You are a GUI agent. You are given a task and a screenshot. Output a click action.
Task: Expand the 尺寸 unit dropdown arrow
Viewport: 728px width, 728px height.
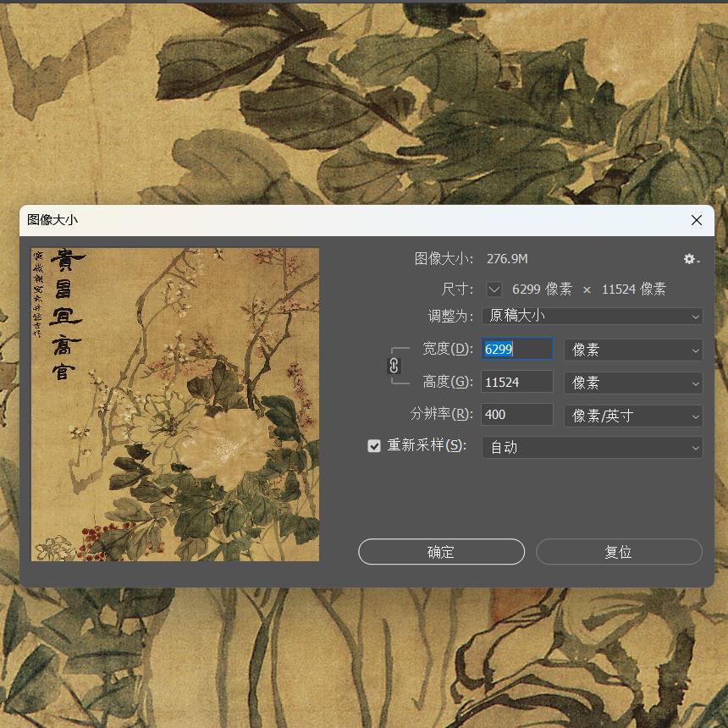tap(494, 290)
